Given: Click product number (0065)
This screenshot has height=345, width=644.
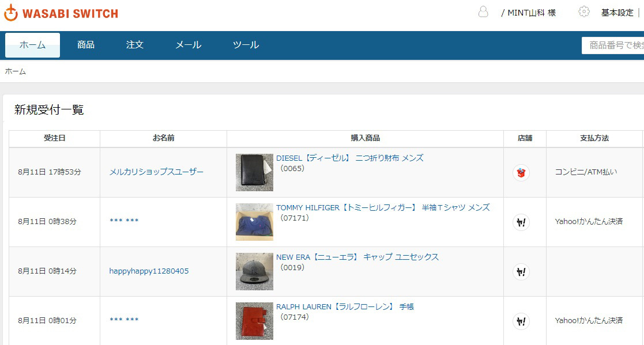Looking at the screenshot, I should point(292,169).
